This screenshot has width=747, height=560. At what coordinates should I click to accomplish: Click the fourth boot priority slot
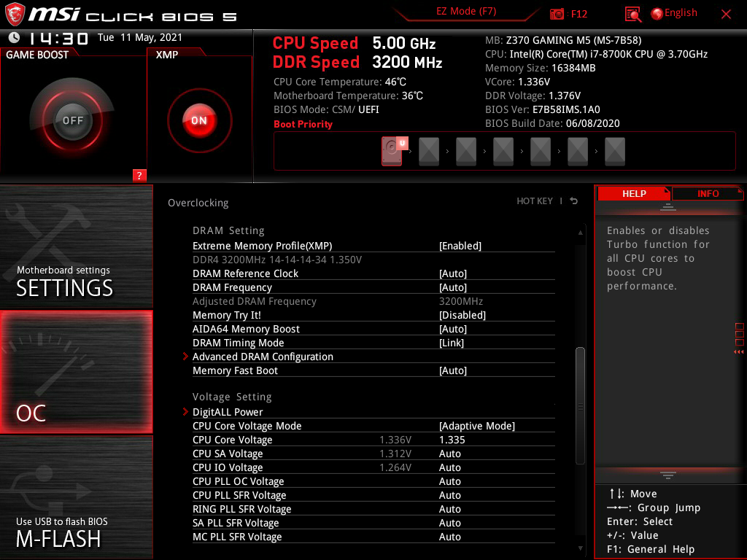503,152
